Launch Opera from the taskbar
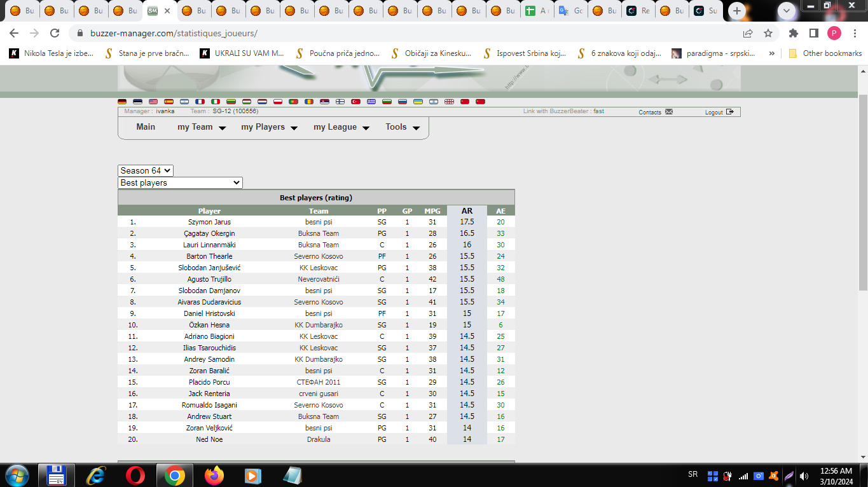This screenshot has width=868, height=487. [135, 475]
